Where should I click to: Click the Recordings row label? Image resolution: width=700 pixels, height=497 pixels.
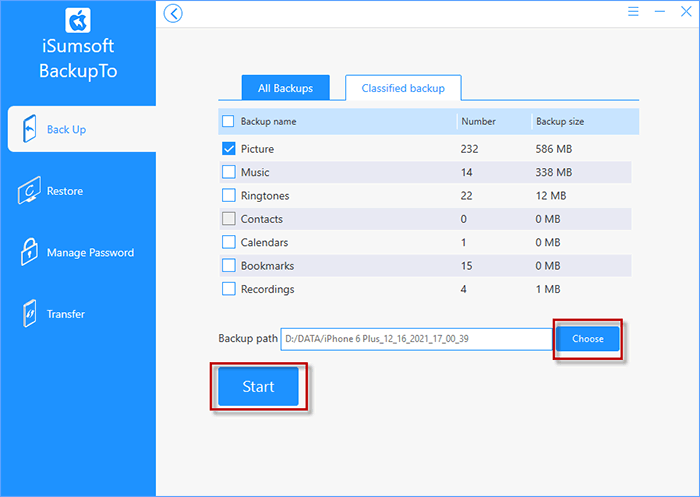(x=267, y=289)
